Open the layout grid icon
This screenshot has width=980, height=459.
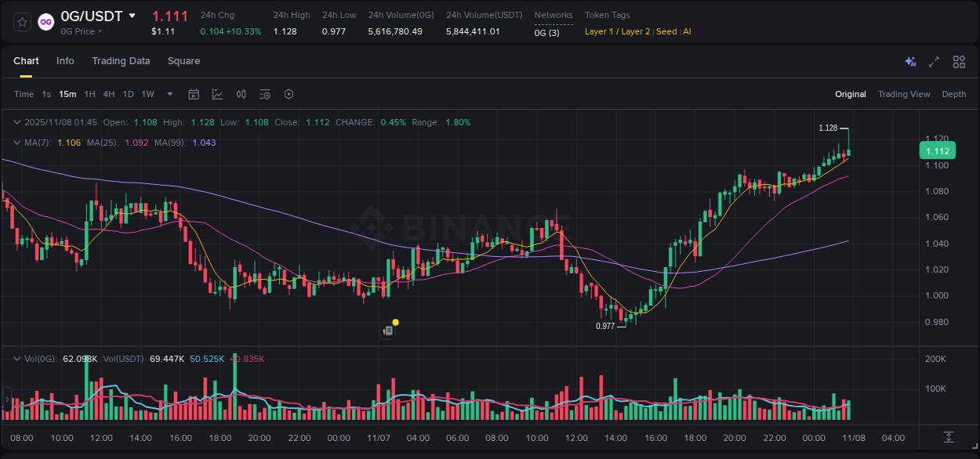coord(959,62)
